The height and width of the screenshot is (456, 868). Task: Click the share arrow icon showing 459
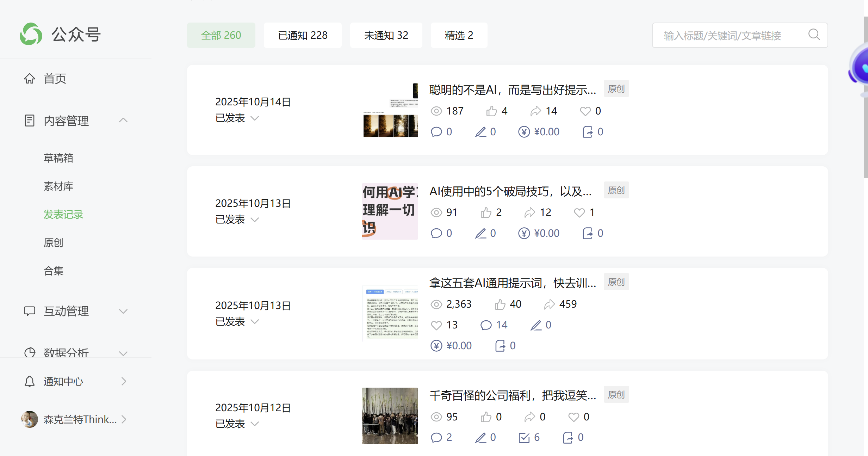(549, 304)
